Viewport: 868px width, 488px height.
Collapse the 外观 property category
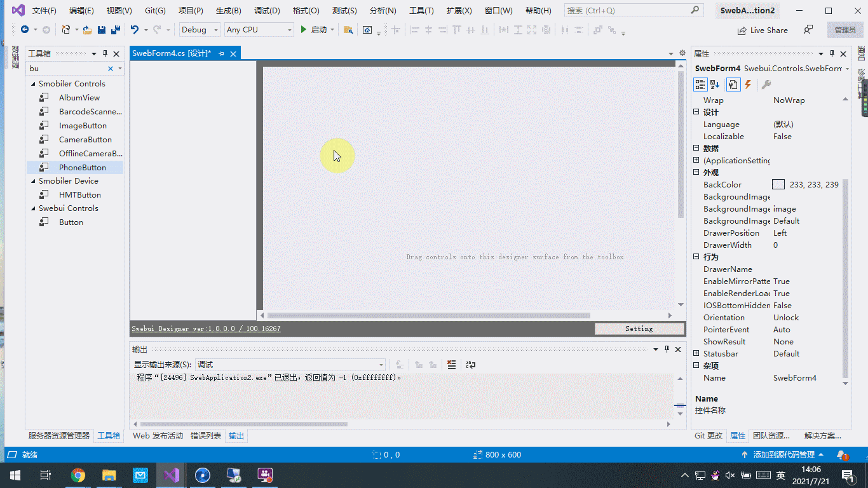[696, 173]
